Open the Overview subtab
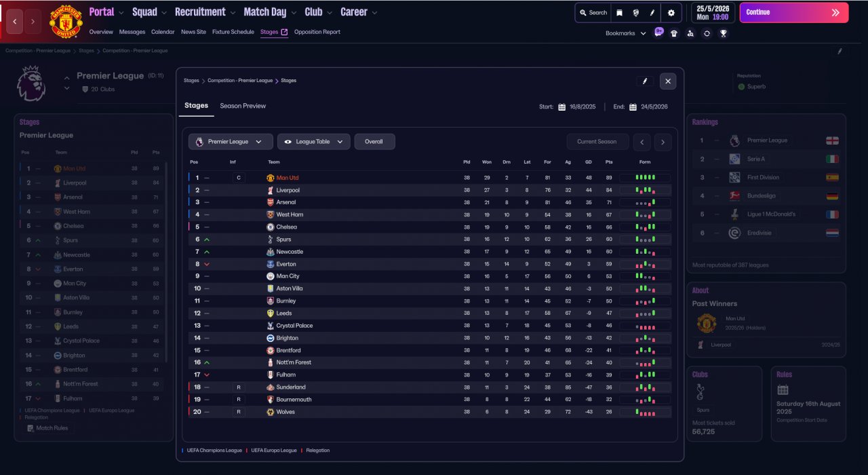868x475 pixels. [101, 32]
